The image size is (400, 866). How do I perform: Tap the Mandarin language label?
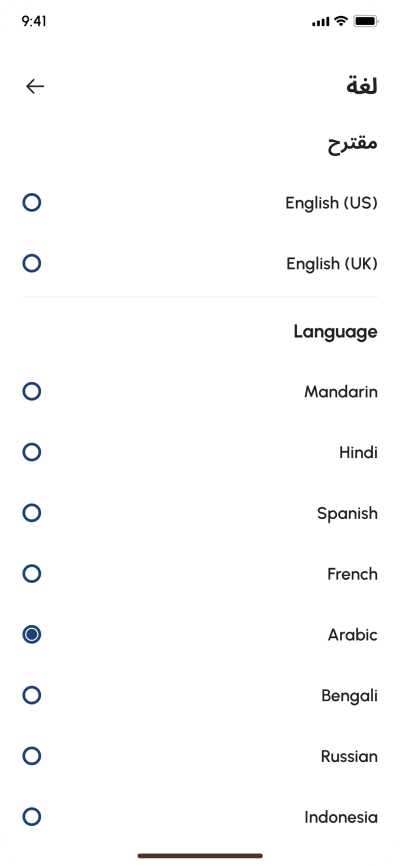click(x=341, y=392)
